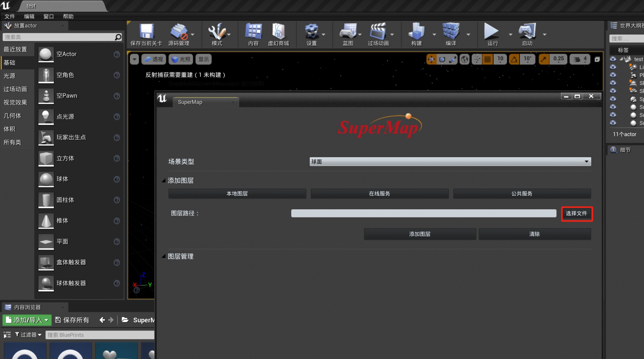The image size is (644, 359).
Task: Click Compile (编译) toolbar icon
Action: point(451,34)
